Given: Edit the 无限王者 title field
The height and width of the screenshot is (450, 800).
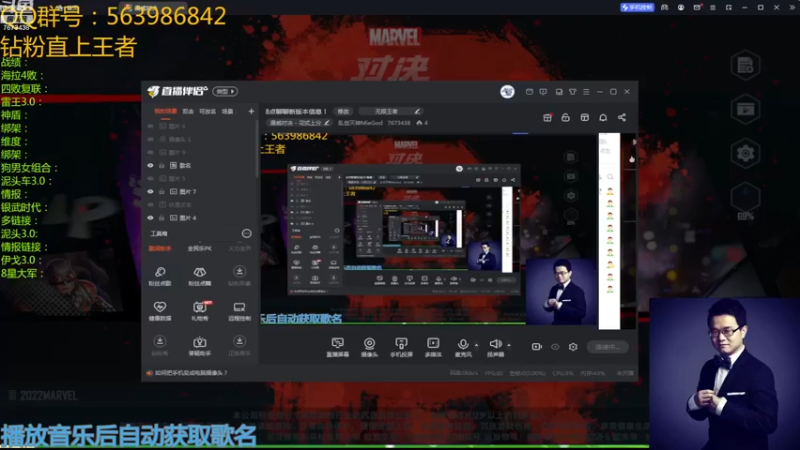Looking at the screenshot, I should (391, 111).
